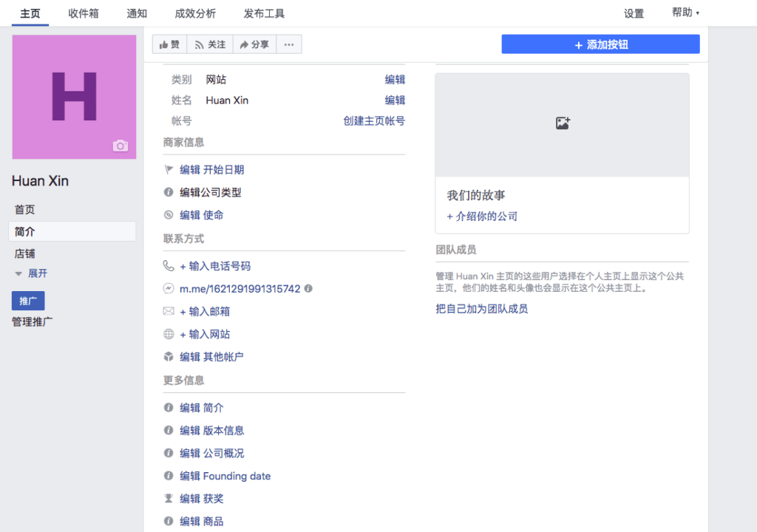Image resolution: width=757 pixels, height=532 pixels.
Task: Select 店铺 in the left sidebar
Action: [x=25, y=253]
